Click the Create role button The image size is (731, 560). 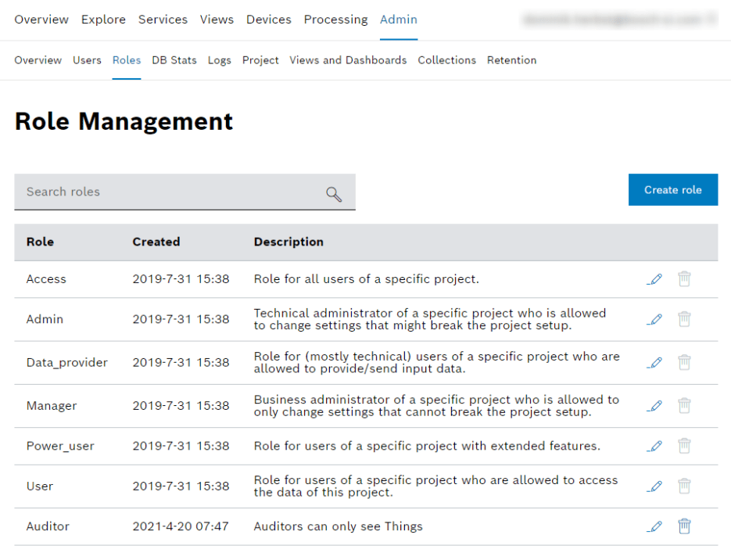click(x=672, y=189)
